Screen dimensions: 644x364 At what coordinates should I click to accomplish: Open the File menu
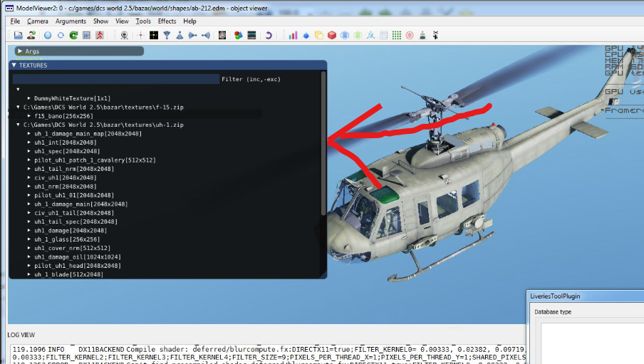coord(15,21)
